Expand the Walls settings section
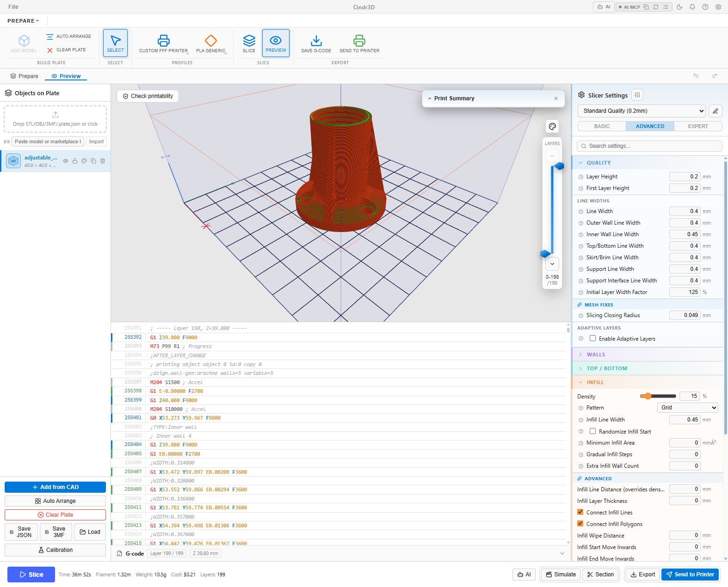This screenshot has width=728, height=587. 648,355
